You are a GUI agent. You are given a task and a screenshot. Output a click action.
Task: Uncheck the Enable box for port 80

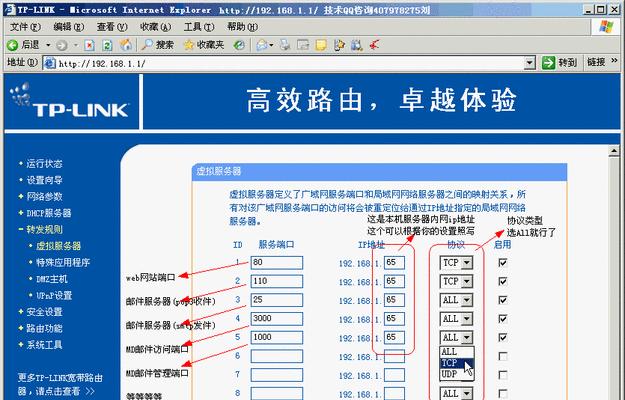pyautogui.click(x=503, y=263)
